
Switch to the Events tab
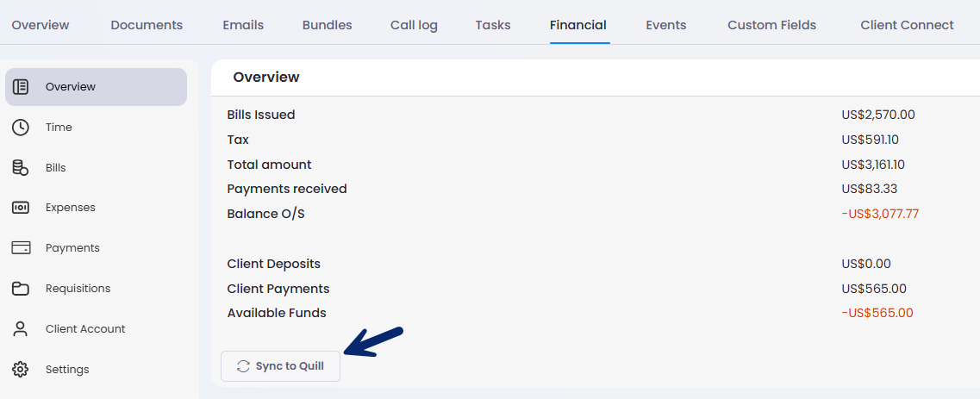(666, 26)
